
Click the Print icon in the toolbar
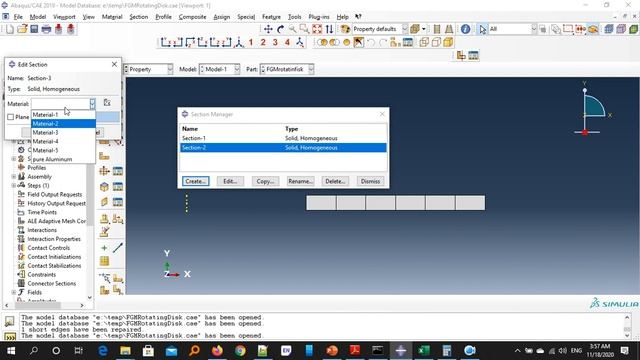click(46, 29)
